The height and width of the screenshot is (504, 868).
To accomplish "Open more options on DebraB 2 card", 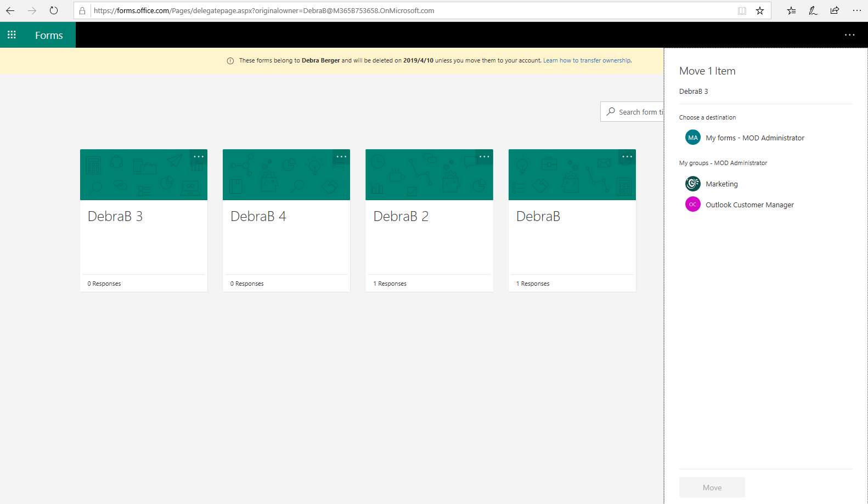I will click(x=484, y=157).
